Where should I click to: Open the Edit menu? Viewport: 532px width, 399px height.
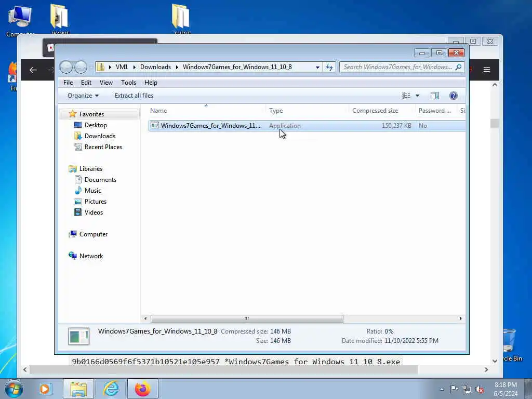point(86,83)
